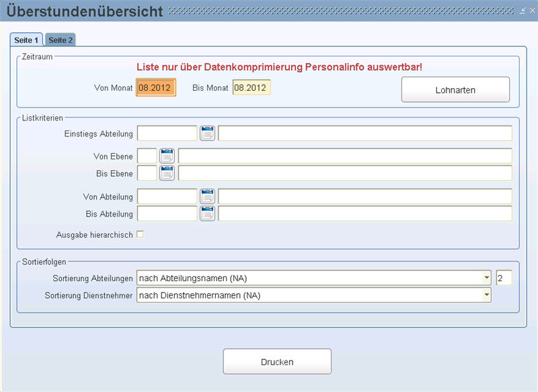538x392 pixels.
Task: Click the Von Ebene code field
Action: 147,156
